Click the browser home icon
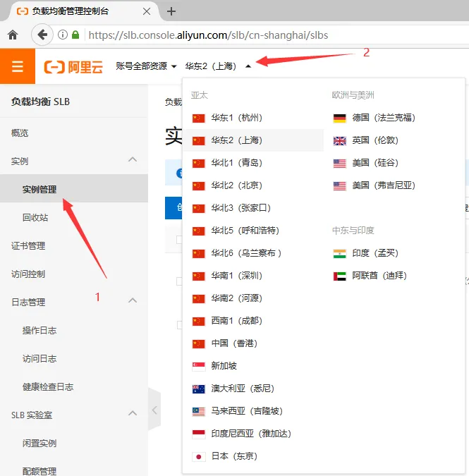 click(x=13, y=35)
